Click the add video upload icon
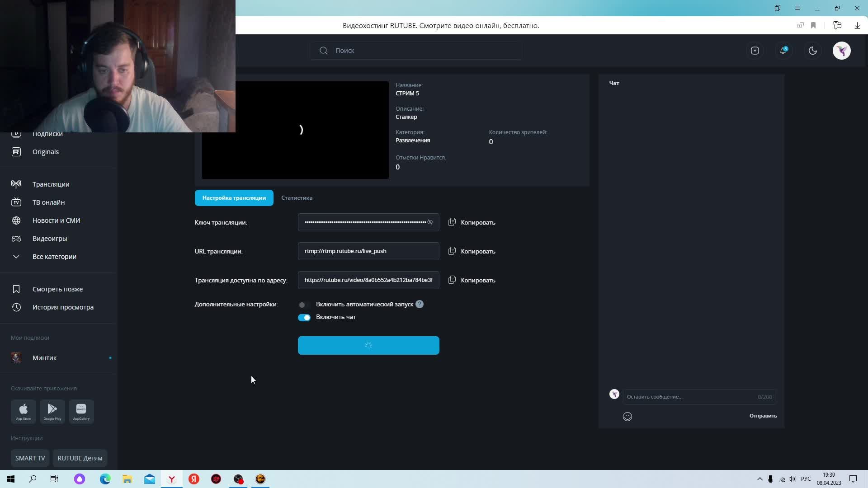 [x=755, y=51]
